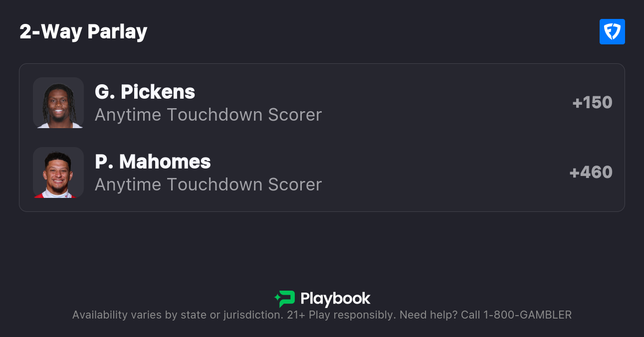Click Pickens' Anytime Touchdown Scorer market label
The image size is (644, 337).
[208, 115]
